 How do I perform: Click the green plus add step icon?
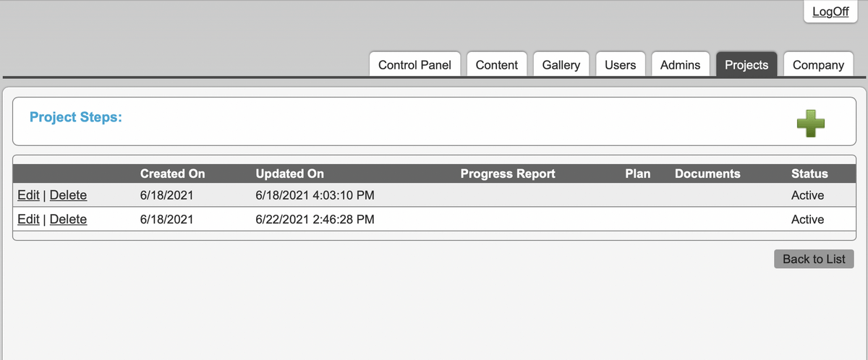[811, 124]
